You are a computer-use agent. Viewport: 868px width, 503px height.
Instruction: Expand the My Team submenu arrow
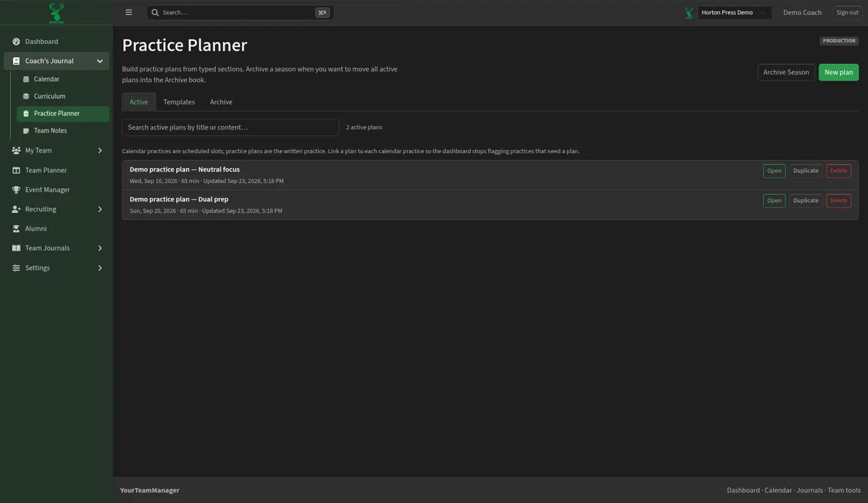coord(100,150)
